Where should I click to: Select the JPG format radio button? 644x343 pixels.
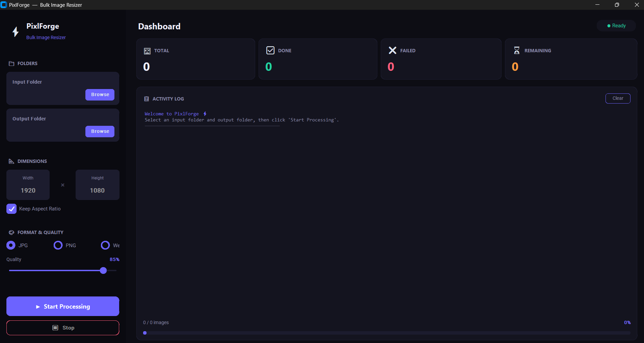[11, 245]
